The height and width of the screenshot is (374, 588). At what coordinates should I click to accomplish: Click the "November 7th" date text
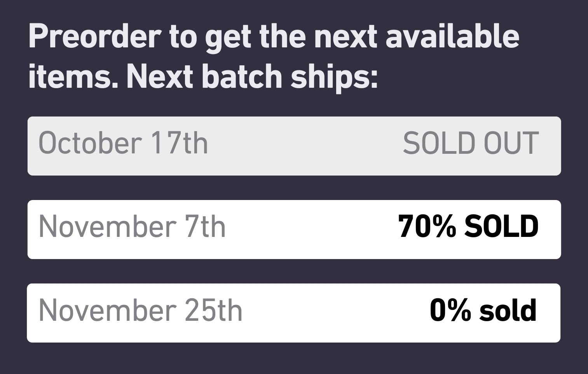(x=132, y=227)
